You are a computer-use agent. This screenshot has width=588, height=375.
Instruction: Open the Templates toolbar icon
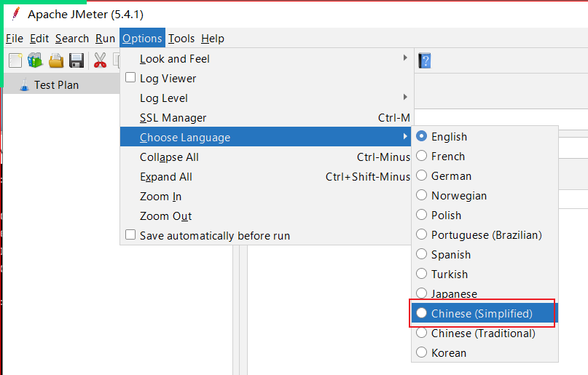35,60
